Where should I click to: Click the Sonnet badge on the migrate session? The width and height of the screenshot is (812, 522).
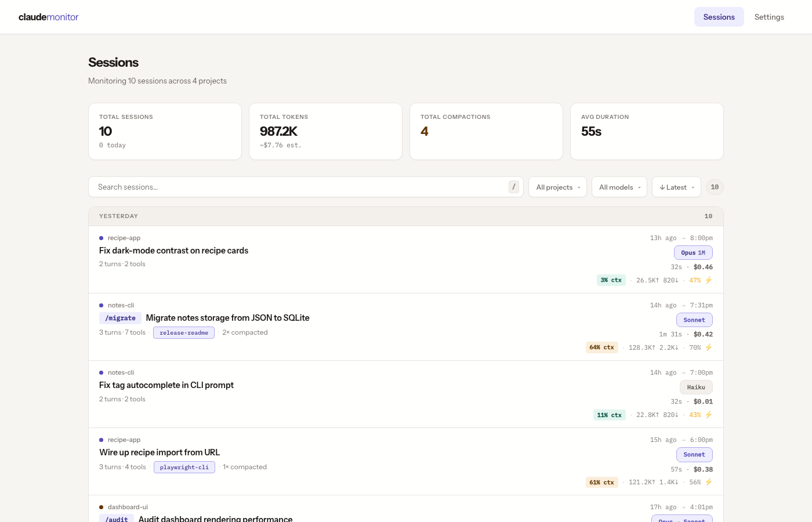tap(694, 320)
